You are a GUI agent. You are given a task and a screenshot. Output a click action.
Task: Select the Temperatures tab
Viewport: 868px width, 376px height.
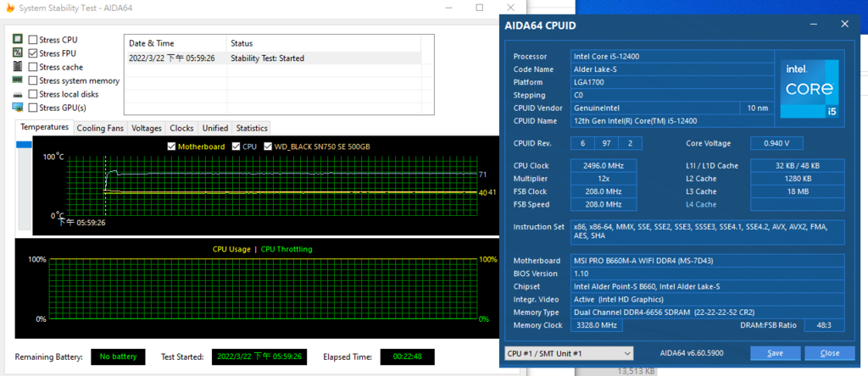point(44,127)
